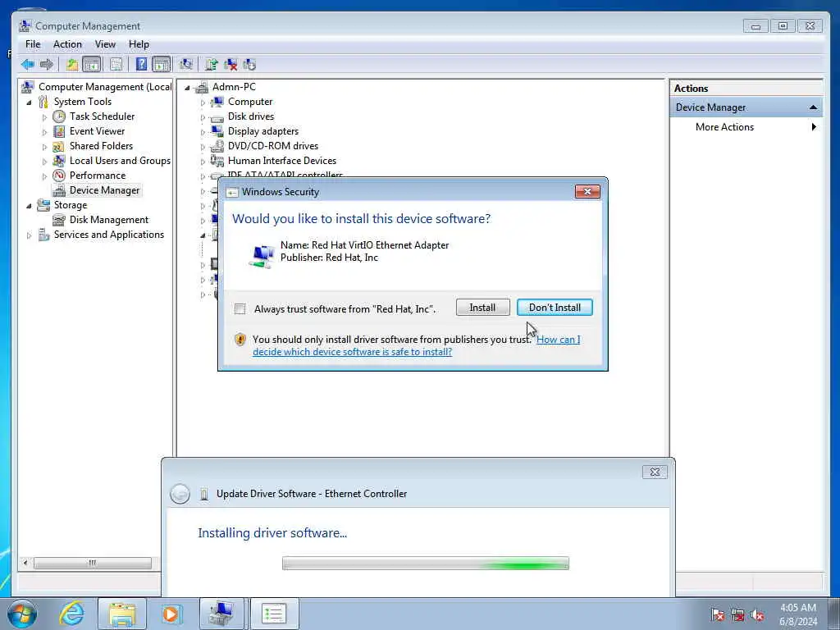This screenshot has width=840, height=630.
Task: Click the back arrow in Update Driver window
Action: 180,494
